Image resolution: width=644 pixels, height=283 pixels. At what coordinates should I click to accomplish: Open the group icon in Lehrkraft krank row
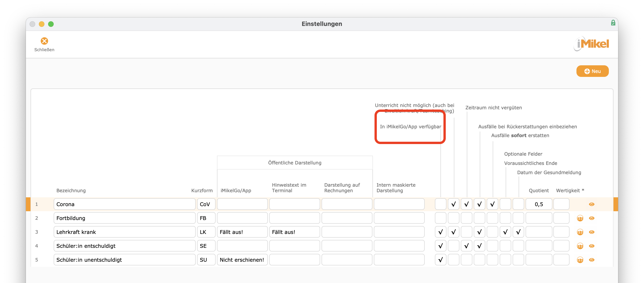pyautogui.click(x=580, y=232)
